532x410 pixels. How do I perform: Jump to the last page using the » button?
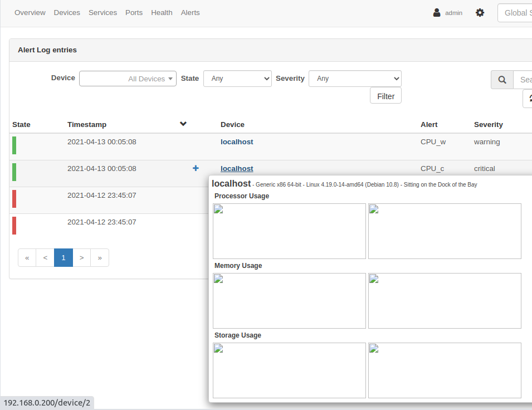[x=100, y=257]
